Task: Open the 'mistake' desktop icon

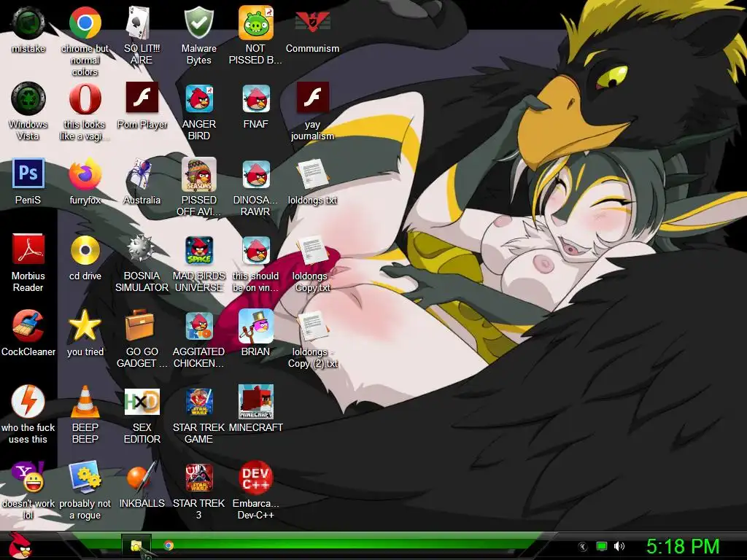Action: click(x=28, y=23)
